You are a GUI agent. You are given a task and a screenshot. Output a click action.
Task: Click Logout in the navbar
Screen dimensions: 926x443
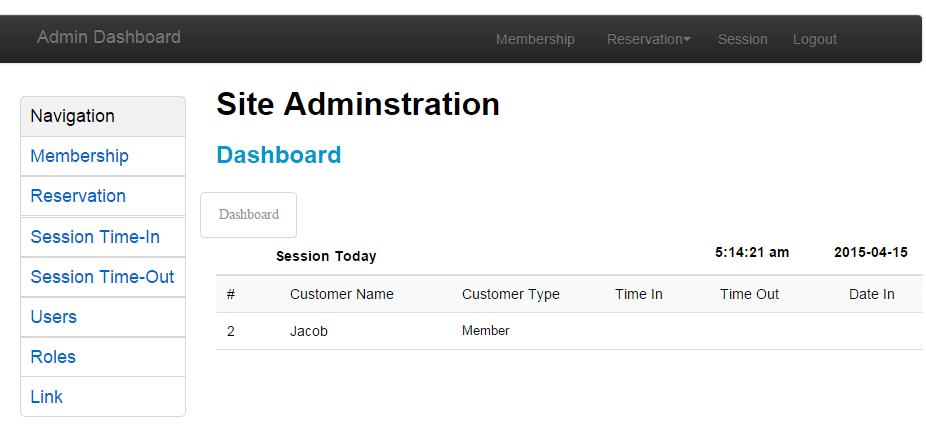click(814, 40)
